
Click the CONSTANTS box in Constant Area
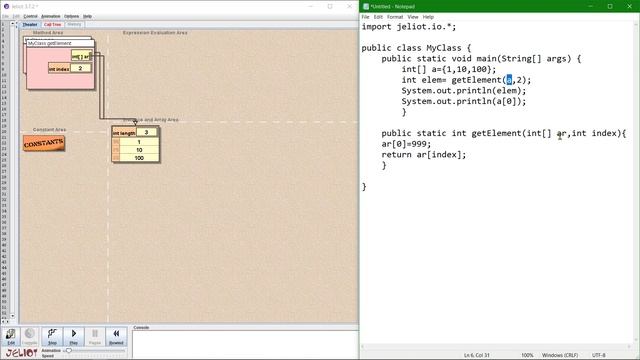point(44,143)
